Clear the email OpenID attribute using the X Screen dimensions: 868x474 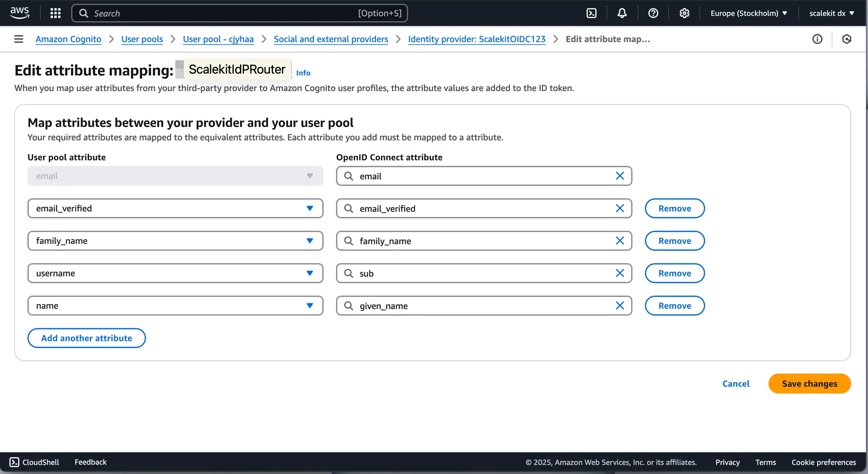tap(620, 175)
